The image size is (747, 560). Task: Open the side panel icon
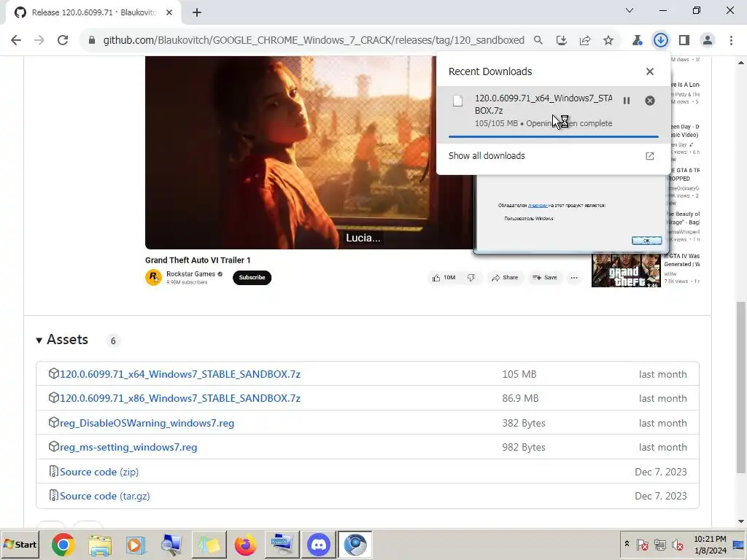click(x=684, y=41)
